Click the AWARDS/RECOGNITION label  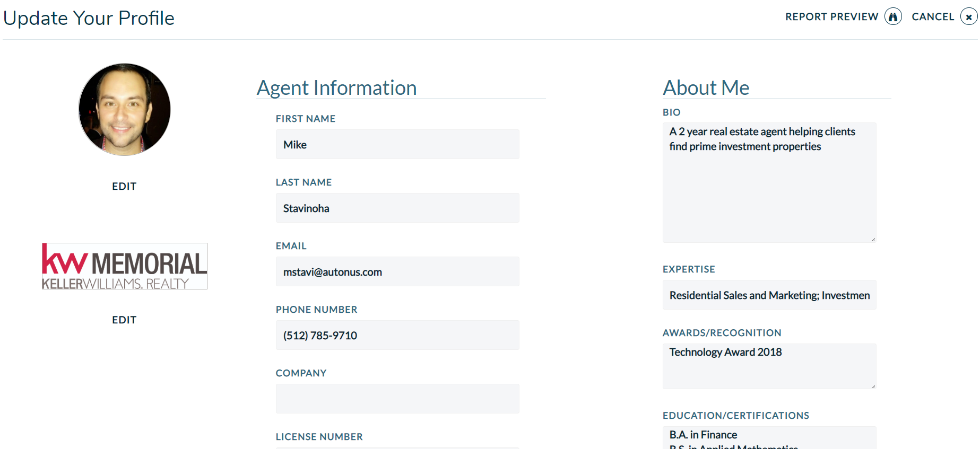[722, 333]
